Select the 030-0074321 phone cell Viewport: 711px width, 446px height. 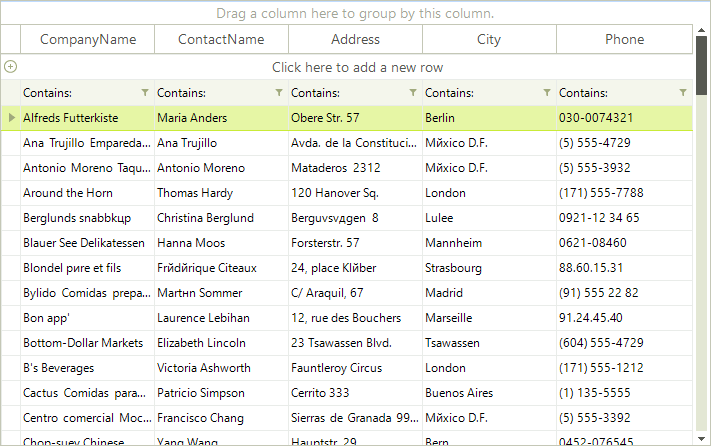pos(624,118)
